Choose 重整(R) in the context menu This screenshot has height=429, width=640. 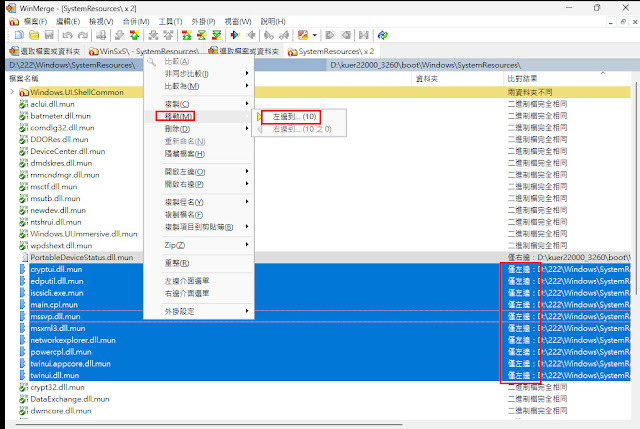click(x=200, y=263)
